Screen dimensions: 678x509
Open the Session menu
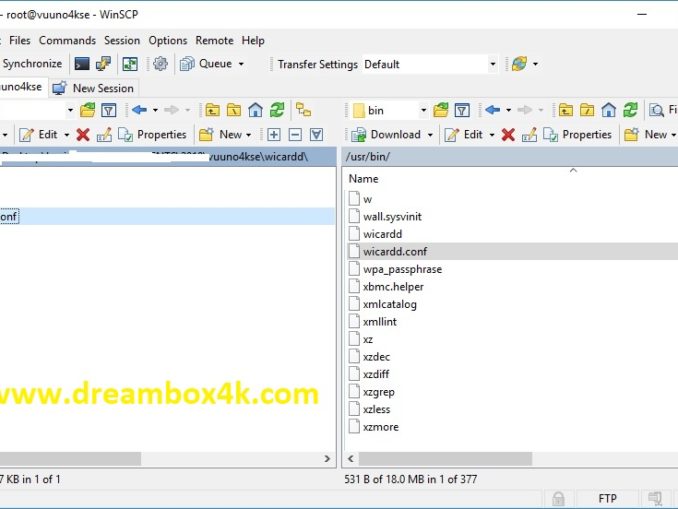tap(122, 40)
